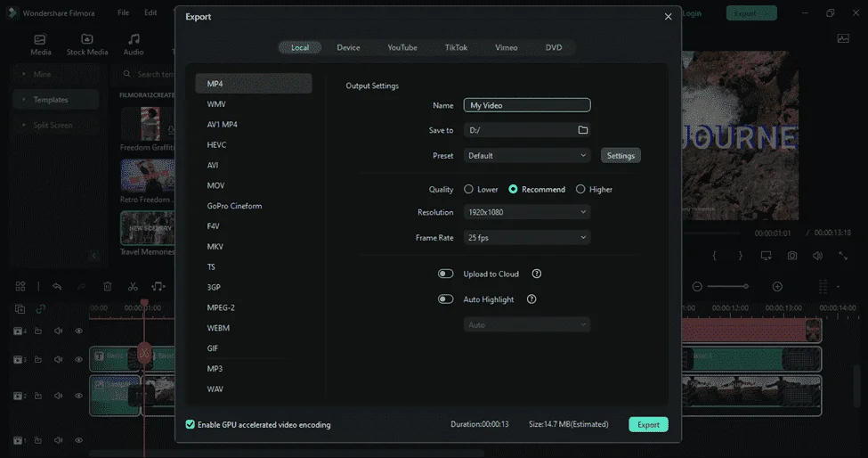
Task: Open the Resolution dropdown showing 1920x1080
Action: click(x=527, y=212)
